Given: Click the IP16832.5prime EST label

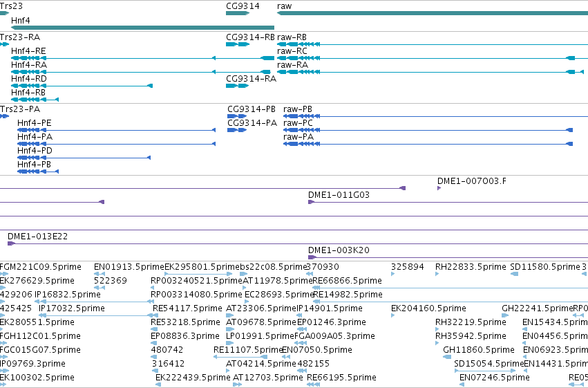Looking at the screenshot, I should (68, 295).
